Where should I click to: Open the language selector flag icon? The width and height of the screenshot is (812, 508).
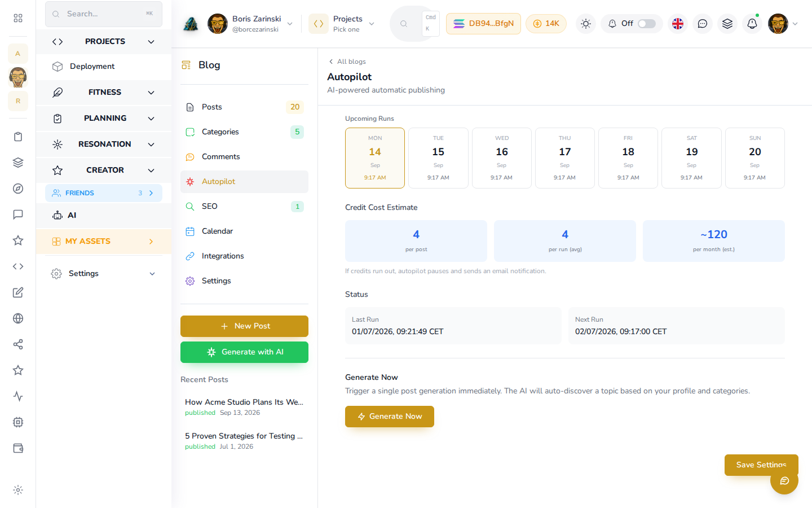678,24
